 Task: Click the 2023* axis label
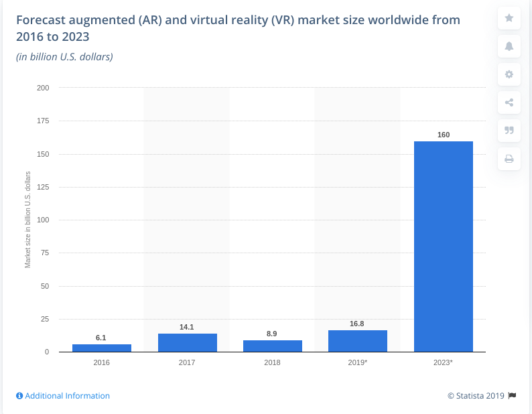tap(443, 362)
